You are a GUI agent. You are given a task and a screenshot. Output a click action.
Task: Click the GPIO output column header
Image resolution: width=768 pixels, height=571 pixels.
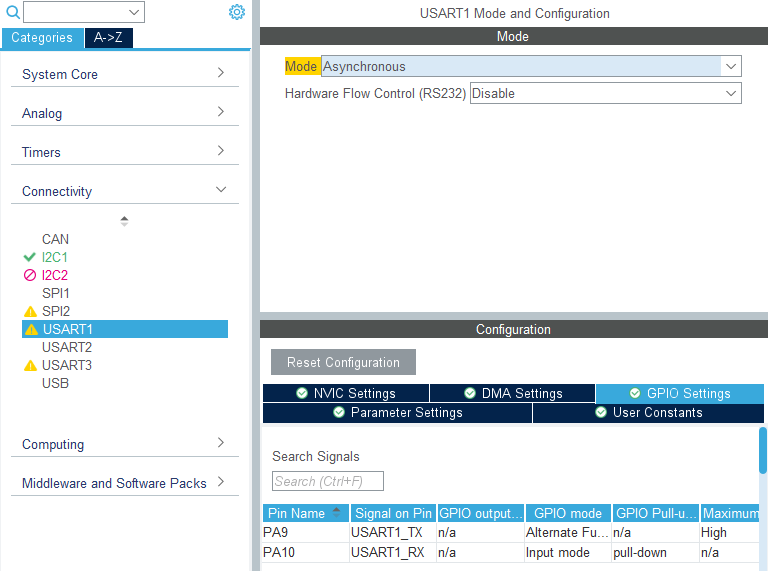481,513
